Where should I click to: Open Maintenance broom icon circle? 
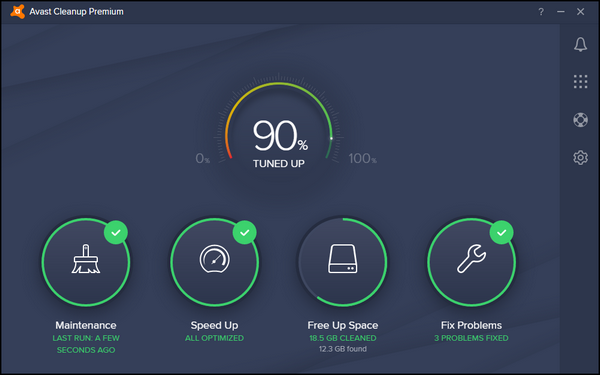86,262
